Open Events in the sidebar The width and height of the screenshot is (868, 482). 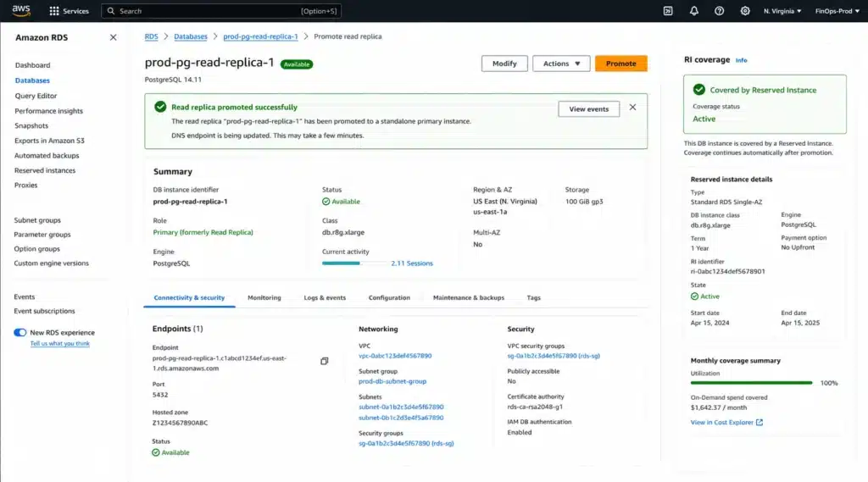[25, 297]
